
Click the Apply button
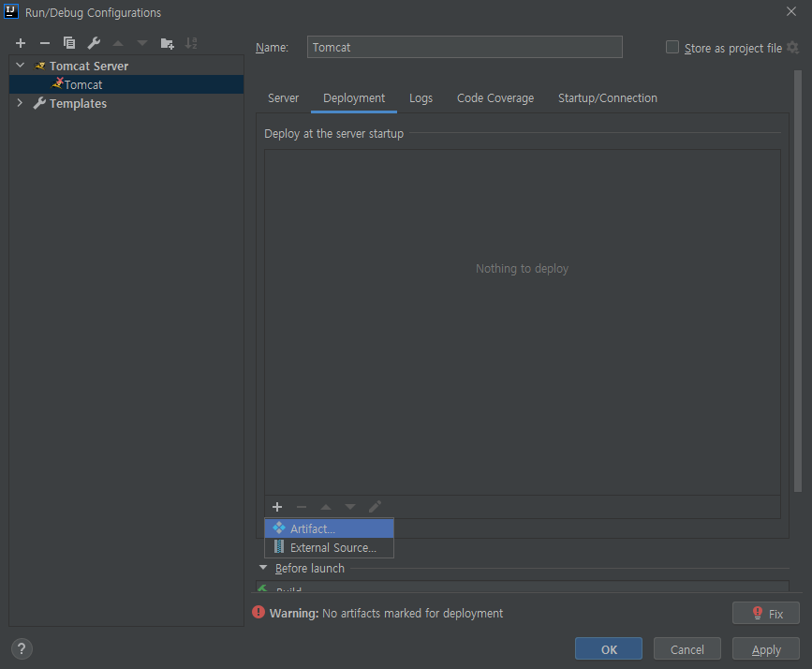pyautogui.click(x=766, y=649)
